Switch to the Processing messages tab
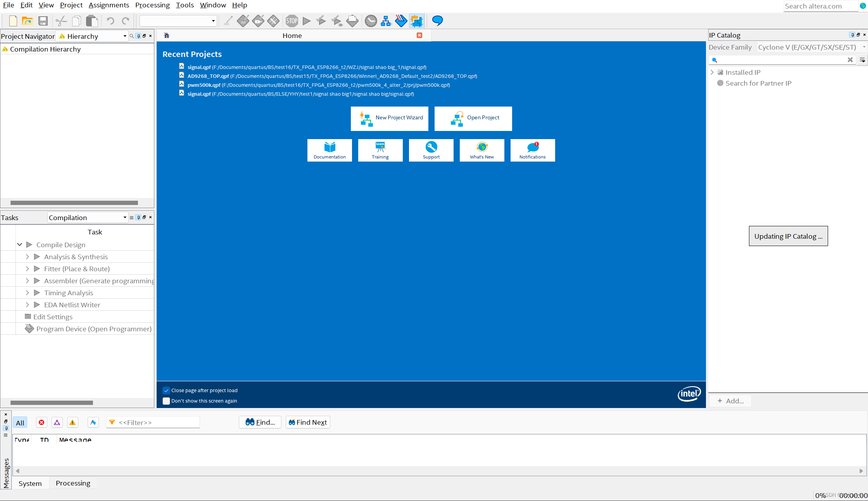This screenshot has height=501, width=868. (73, 483)
